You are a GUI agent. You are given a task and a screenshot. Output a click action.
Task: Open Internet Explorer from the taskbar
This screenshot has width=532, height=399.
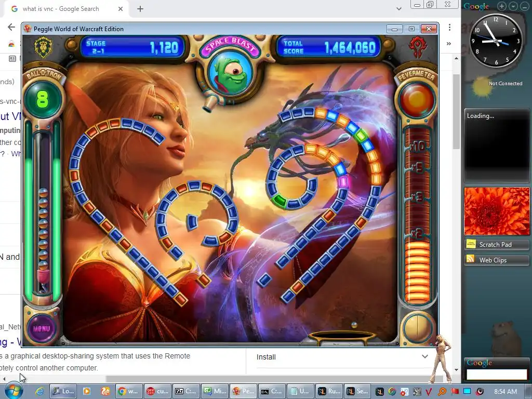click(39, 391)
